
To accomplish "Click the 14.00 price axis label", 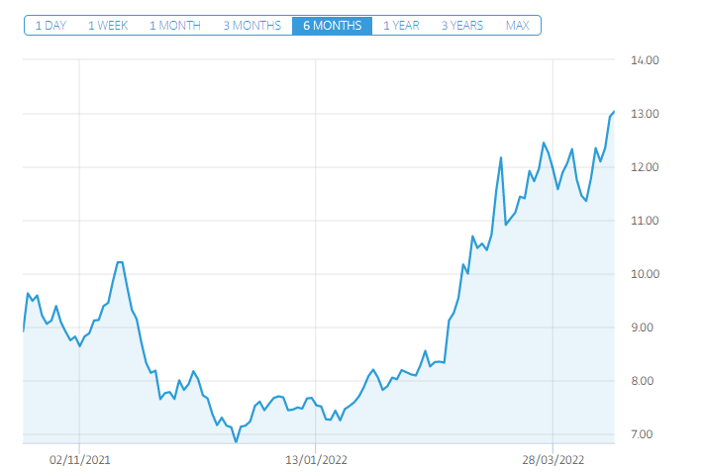I will pyautogui.click(x=646, y=60).
